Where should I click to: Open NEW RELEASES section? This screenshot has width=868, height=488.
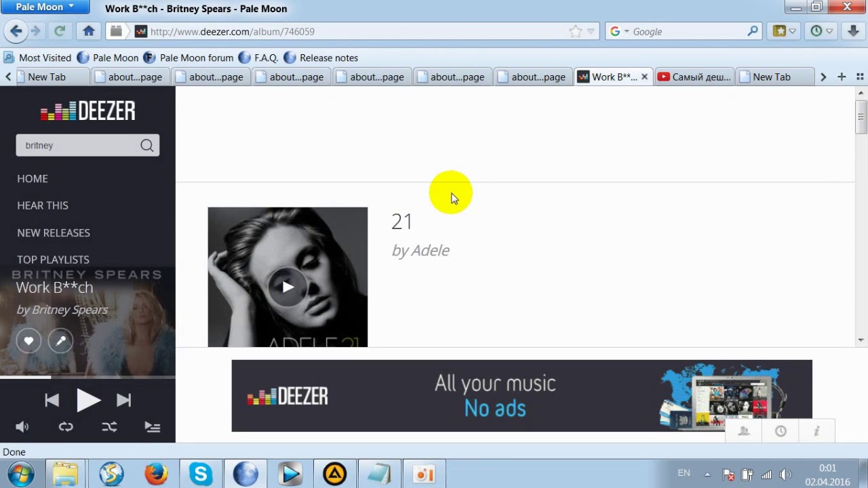(x=54, y=232)
